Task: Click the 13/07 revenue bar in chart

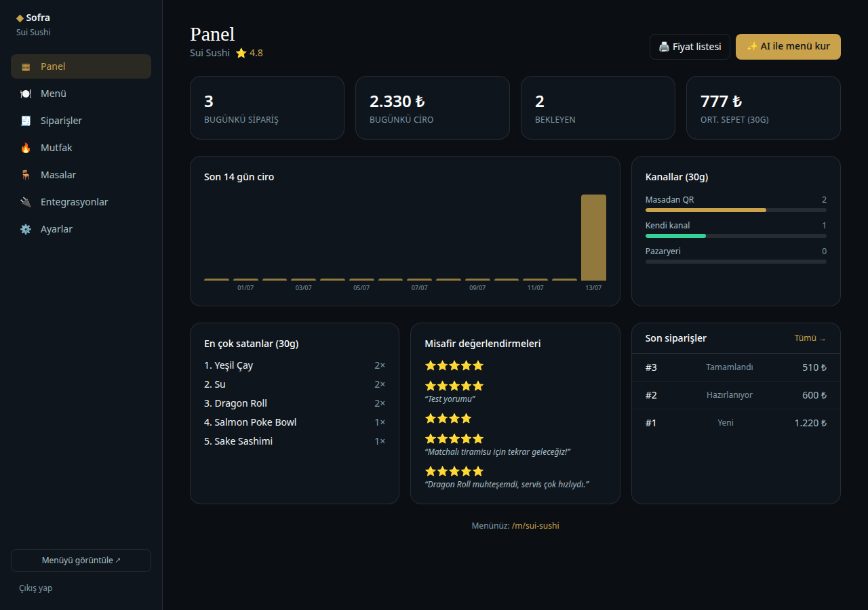Action: 593,237
